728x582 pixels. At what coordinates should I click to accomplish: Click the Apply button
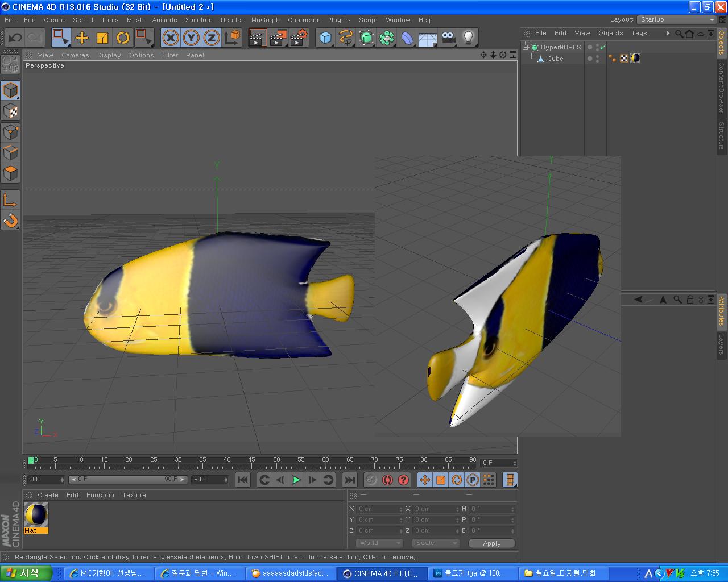(492, 543)
